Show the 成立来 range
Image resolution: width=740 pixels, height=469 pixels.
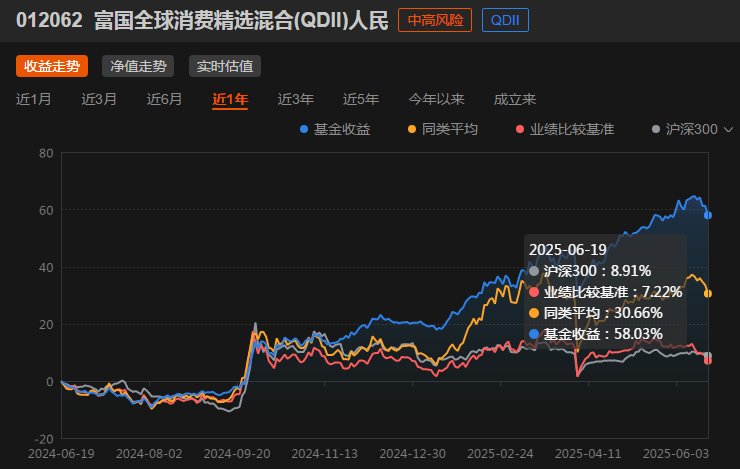[515, 99]
